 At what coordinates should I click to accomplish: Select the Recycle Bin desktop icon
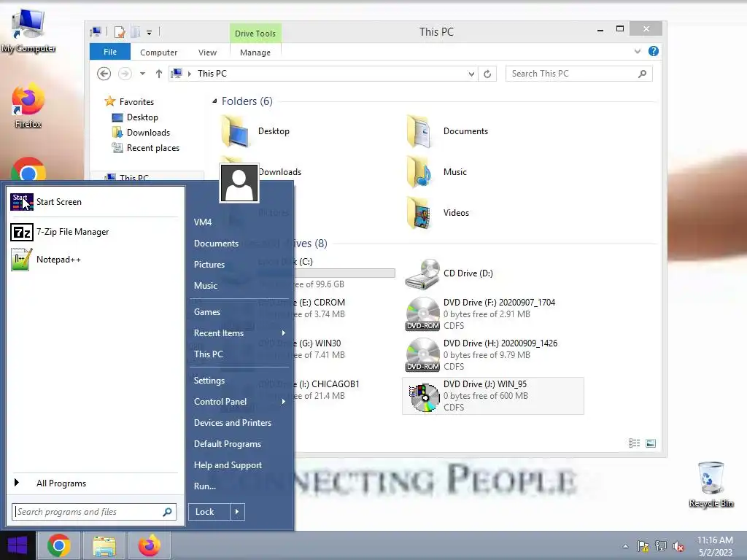click(711, 484)
